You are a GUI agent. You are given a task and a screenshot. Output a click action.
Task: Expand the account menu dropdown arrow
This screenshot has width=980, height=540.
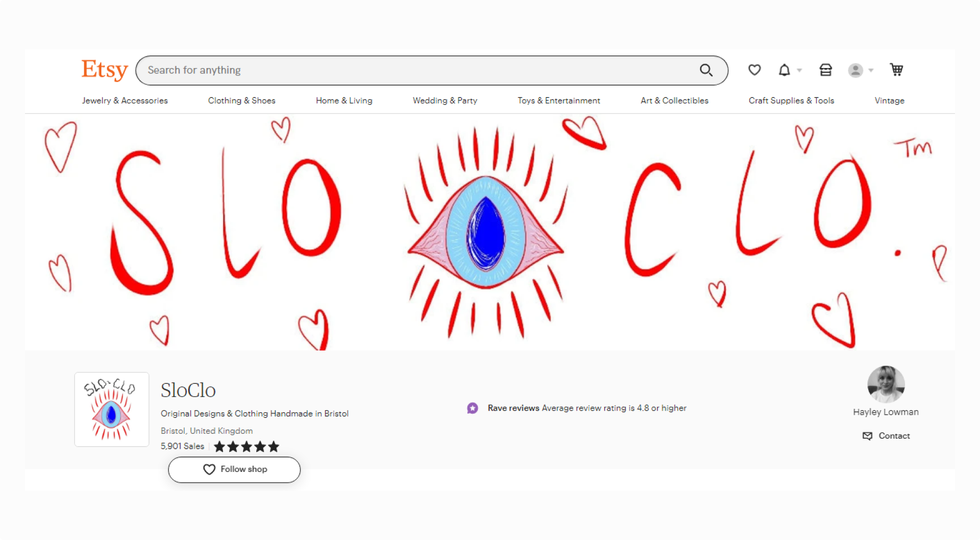(871, 70)
